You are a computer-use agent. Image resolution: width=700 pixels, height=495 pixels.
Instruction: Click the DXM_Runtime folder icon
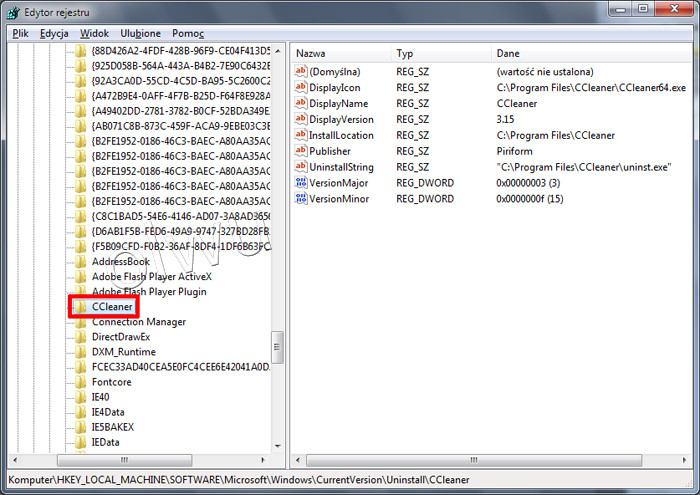[80, 352]
